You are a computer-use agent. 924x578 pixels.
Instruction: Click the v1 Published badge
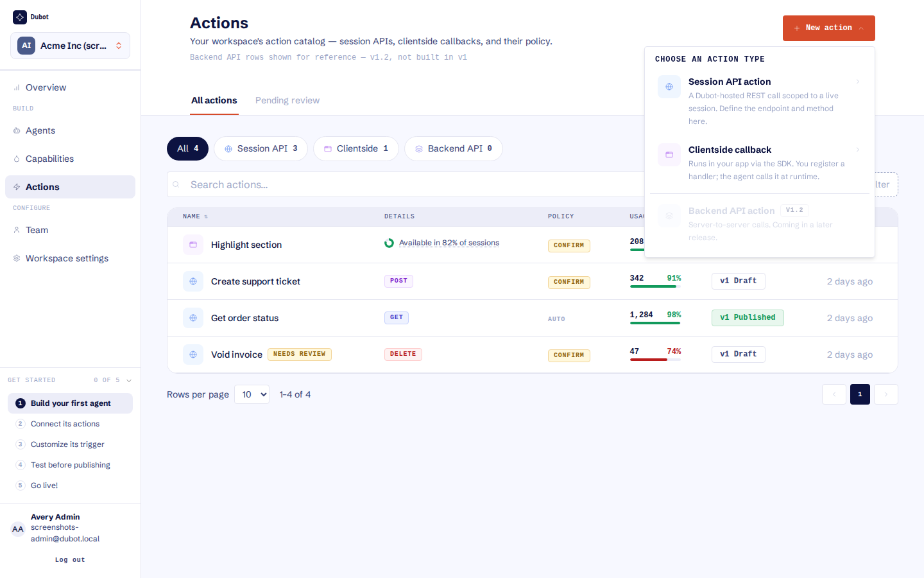(748, 317)
